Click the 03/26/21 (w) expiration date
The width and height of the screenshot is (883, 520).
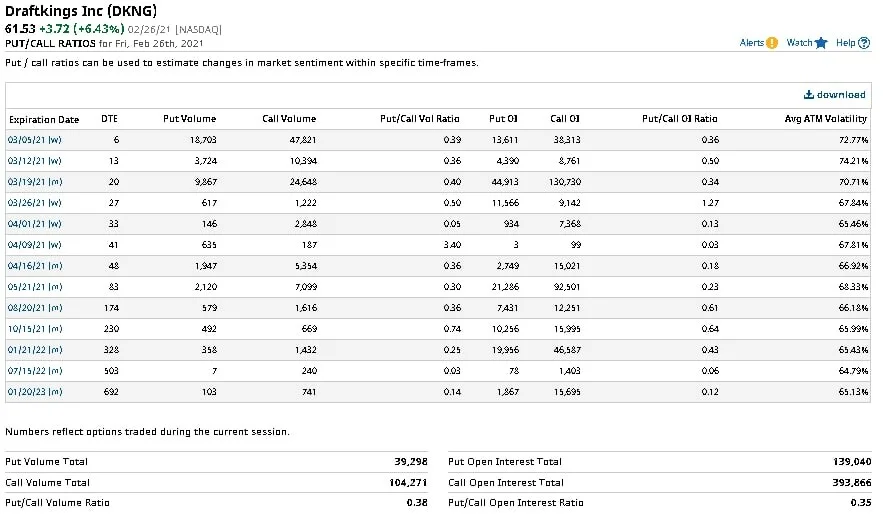point(34,203)
